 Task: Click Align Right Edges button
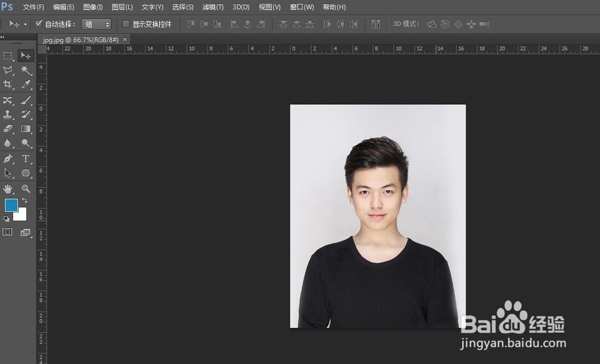pos(261,24)
